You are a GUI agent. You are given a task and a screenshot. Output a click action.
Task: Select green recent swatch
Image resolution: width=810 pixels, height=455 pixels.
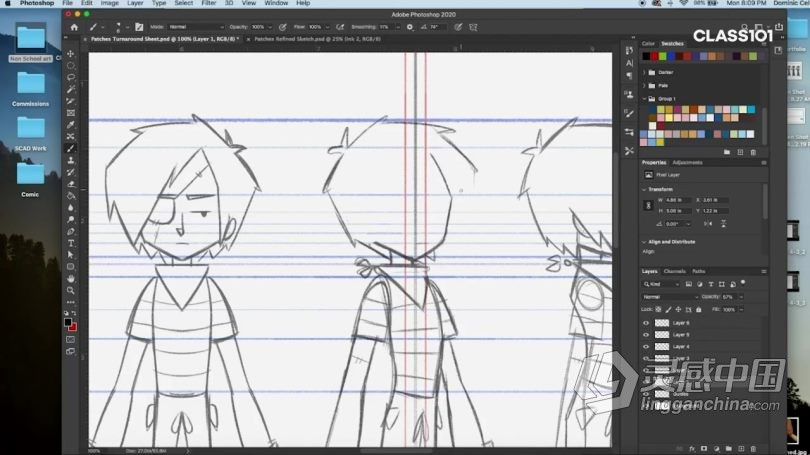663,56
